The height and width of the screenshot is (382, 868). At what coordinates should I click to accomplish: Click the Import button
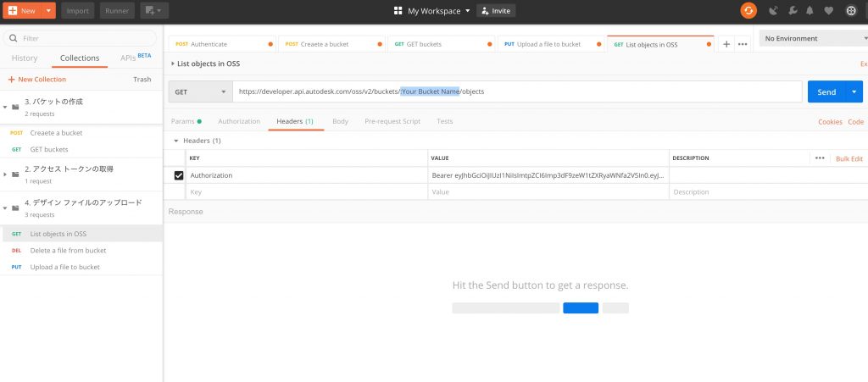point(77,10)
